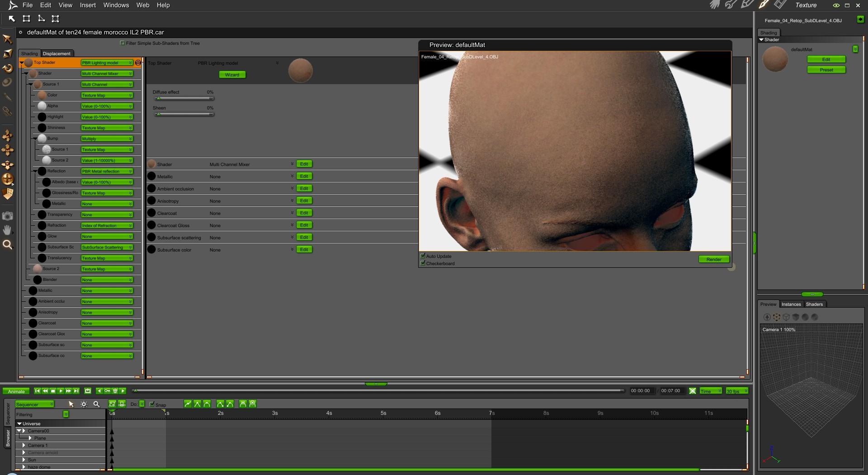Play the animation
868x475 pixels.
[61, 391]
